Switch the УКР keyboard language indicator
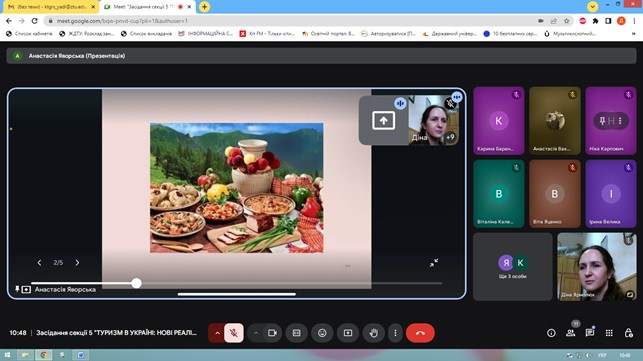The image size is (643, 361). pos(602,355)
